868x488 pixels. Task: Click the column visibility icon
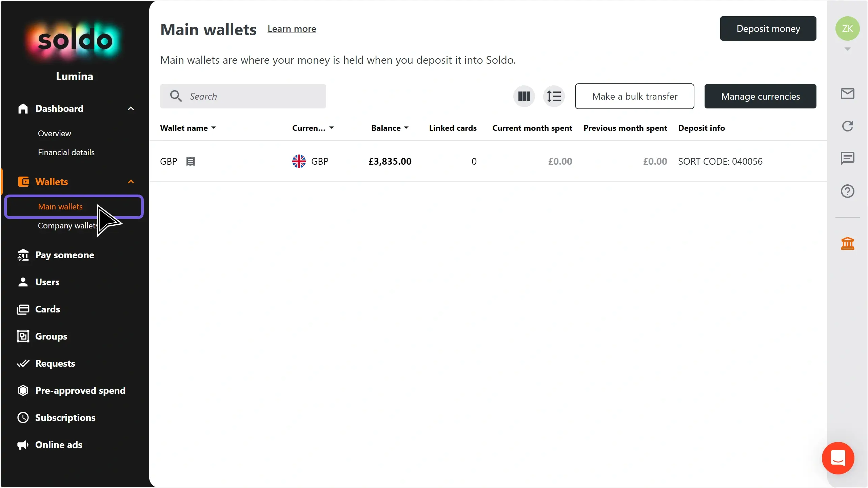coord(524,96)
